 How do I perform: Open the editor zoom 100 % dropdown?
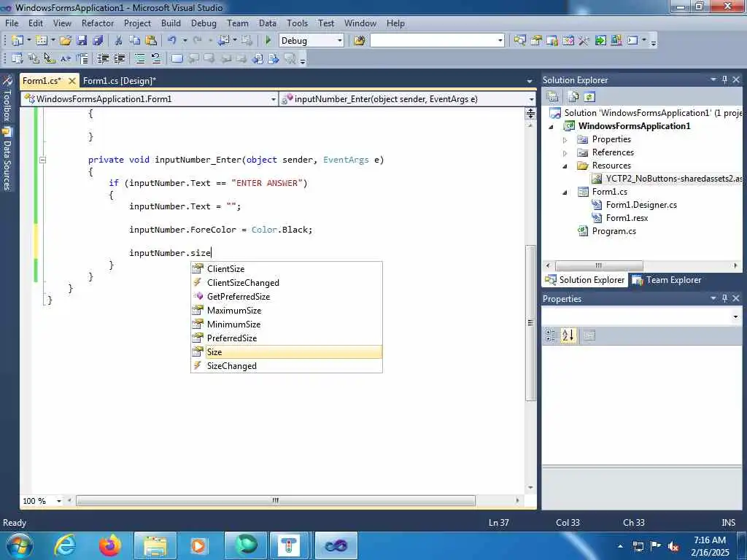[58, 501]
